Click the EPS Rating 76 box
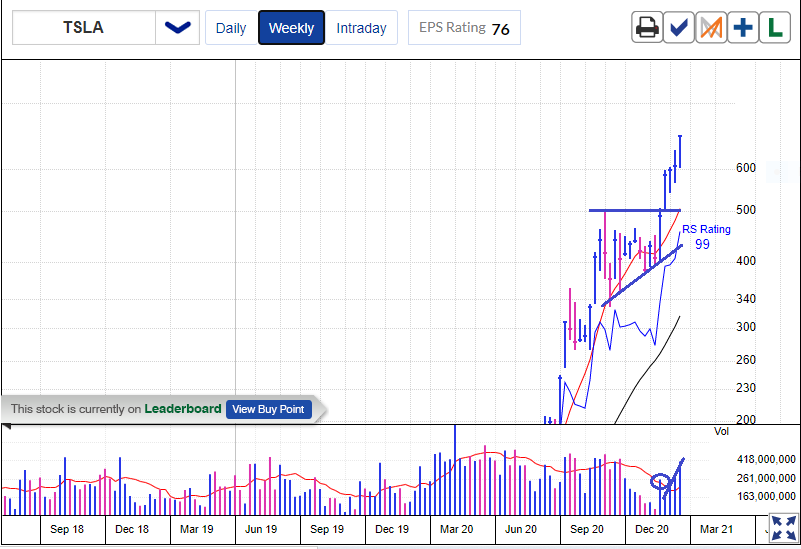801x549 pixels. [x=464, y=28]
